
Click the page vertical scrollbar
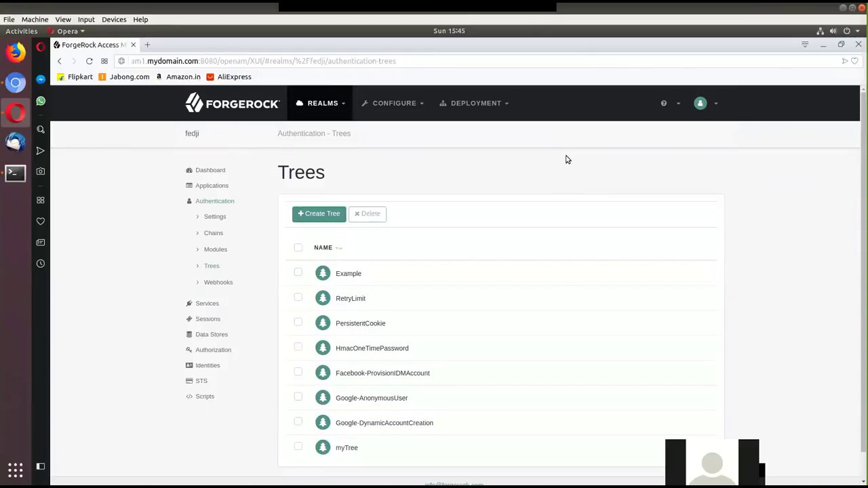(x=863, y=271)
